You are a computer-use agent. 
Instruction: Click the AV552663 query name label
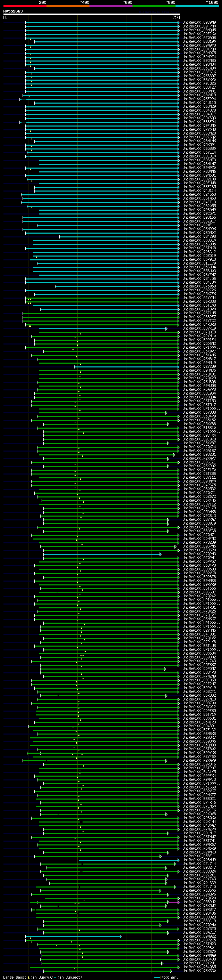13,11
